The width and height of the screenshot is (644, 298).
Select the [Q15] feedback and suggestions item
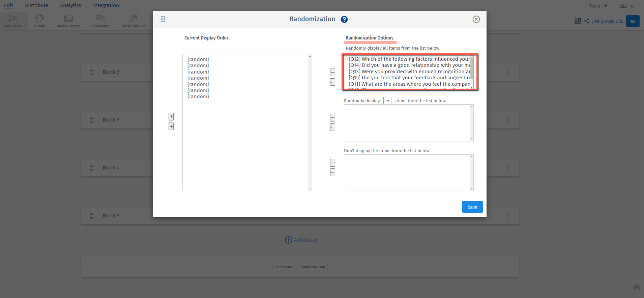point(409,78)
